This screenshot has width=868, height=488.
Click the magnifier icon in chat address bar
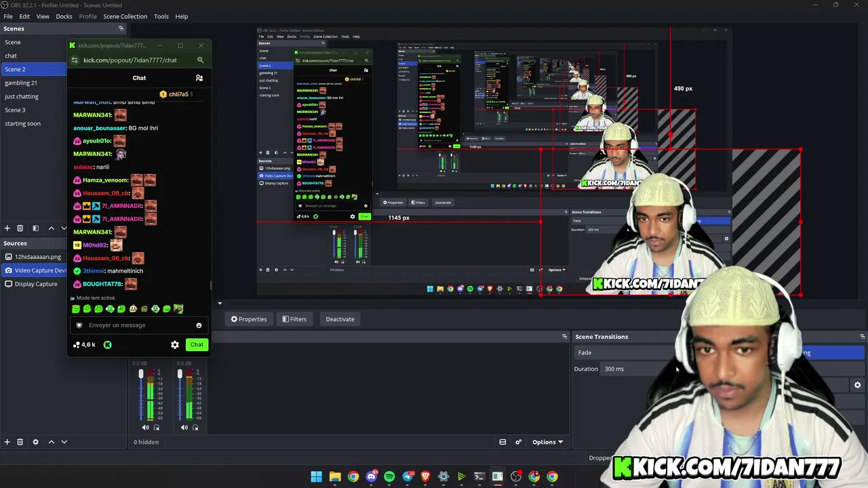tap(200, 60)
